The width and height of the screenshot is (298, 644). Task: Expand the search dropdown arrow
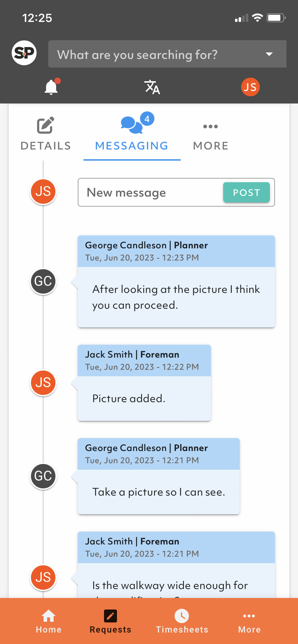269,54
